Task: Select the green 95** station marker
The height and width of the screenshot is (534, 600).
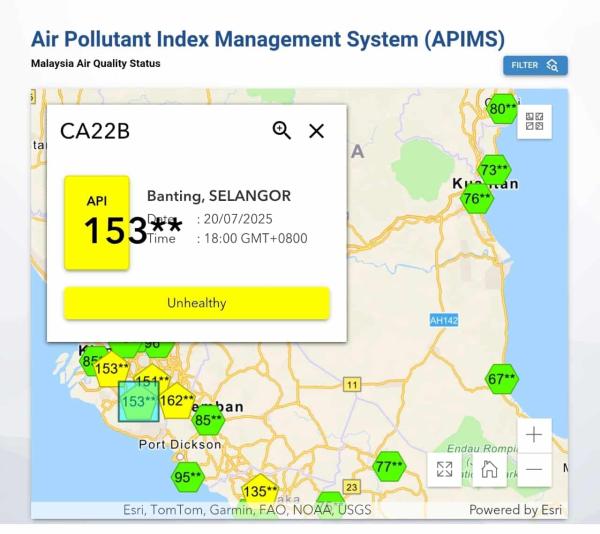Action: pyautogui.click(x=187, y=477)
